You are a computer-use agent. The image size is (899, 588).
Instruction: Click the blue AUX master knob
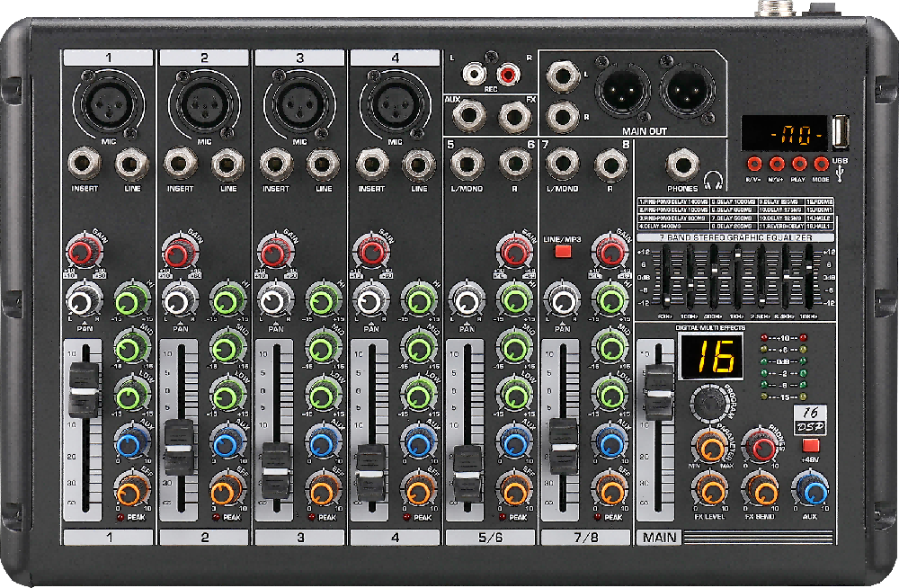pyautogui.click(x=811, y=491)
